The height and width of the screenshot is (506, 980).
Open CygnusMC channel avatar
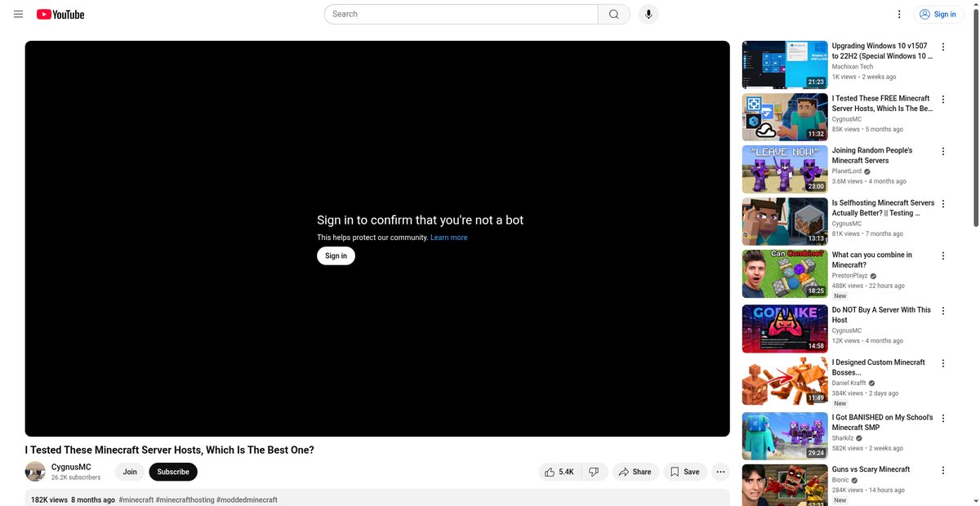[35, 472]
